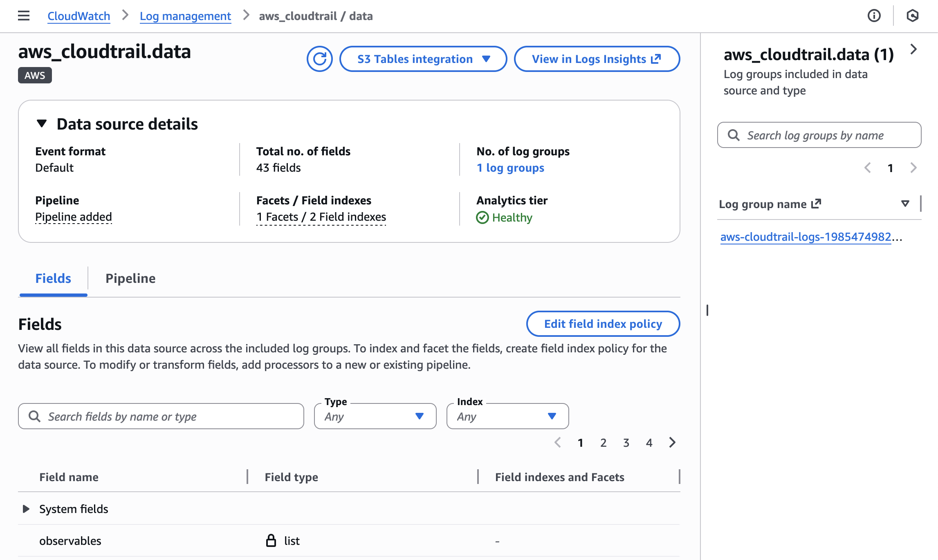Click the info circle icon
The image size is (938, 560).
(874, 16)
